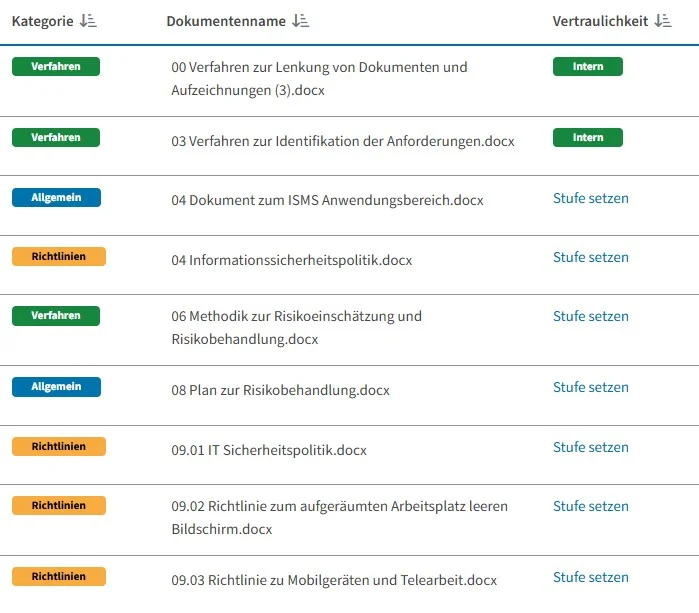Set Stufe for Plan zur Risikobehandlung
This screenshot has width=699, height=613.
click(590, 387)
